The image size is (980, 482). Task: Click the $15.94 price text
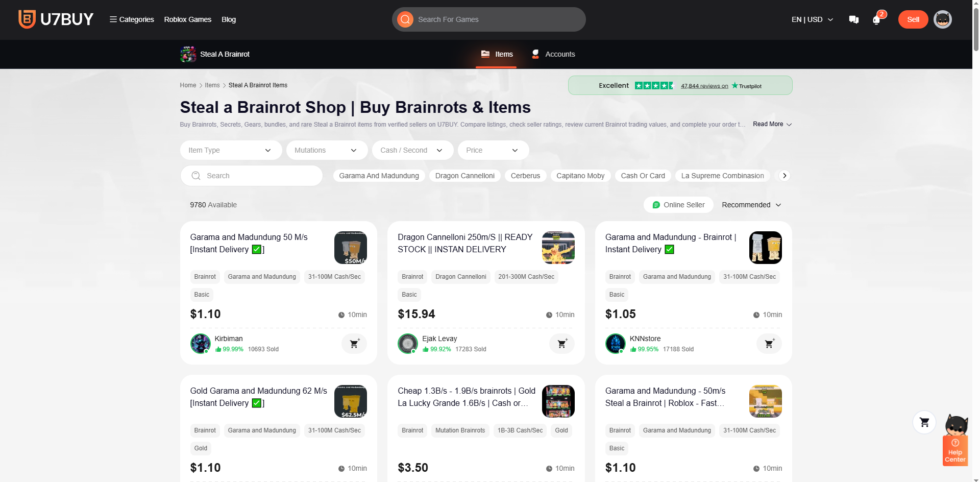point(416,314)
